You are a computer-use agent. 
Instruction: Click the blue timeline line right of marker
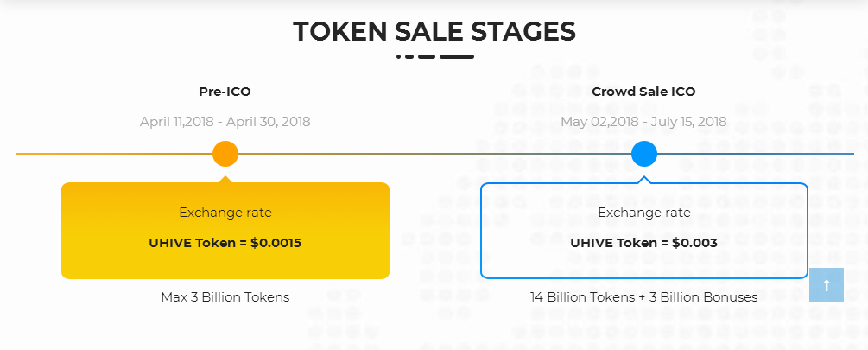[x=756, y=154]
